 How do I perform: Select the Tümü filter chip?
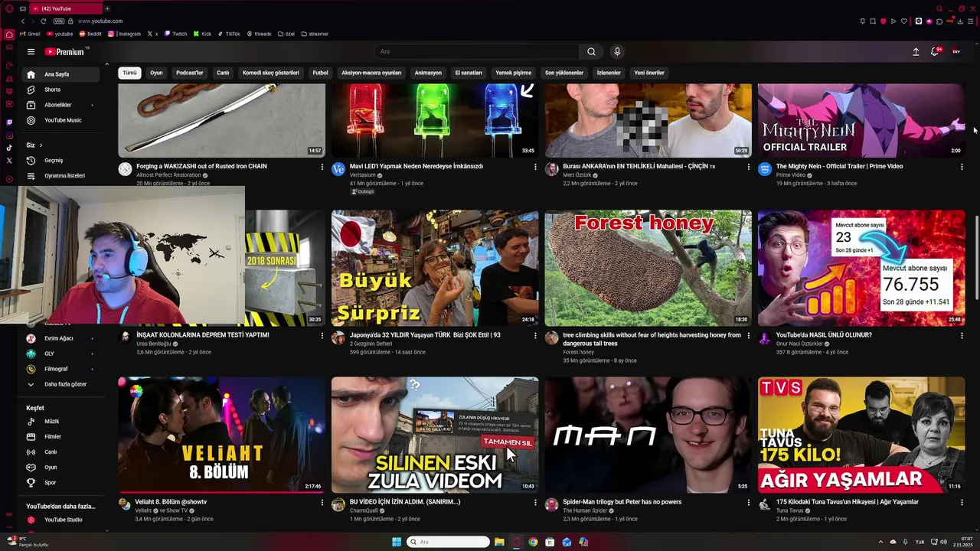tap(129, 73)
